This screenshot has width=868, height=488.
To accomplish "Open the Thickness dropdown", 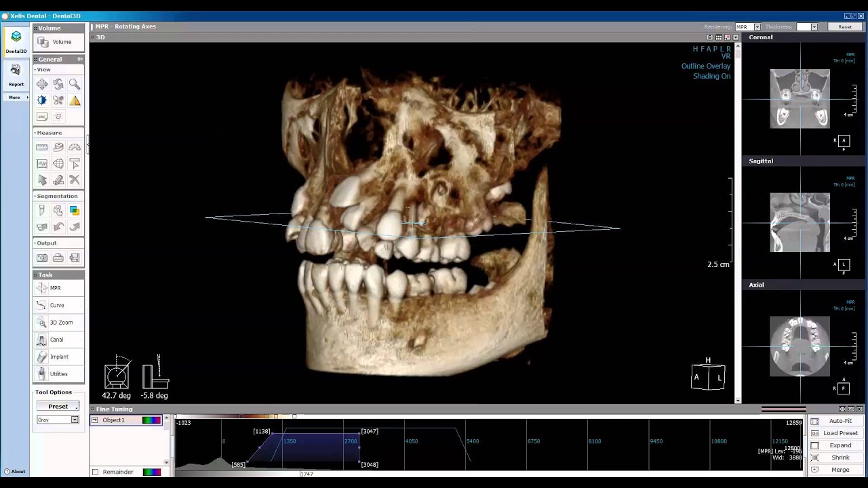I will (x=814, y=27).
